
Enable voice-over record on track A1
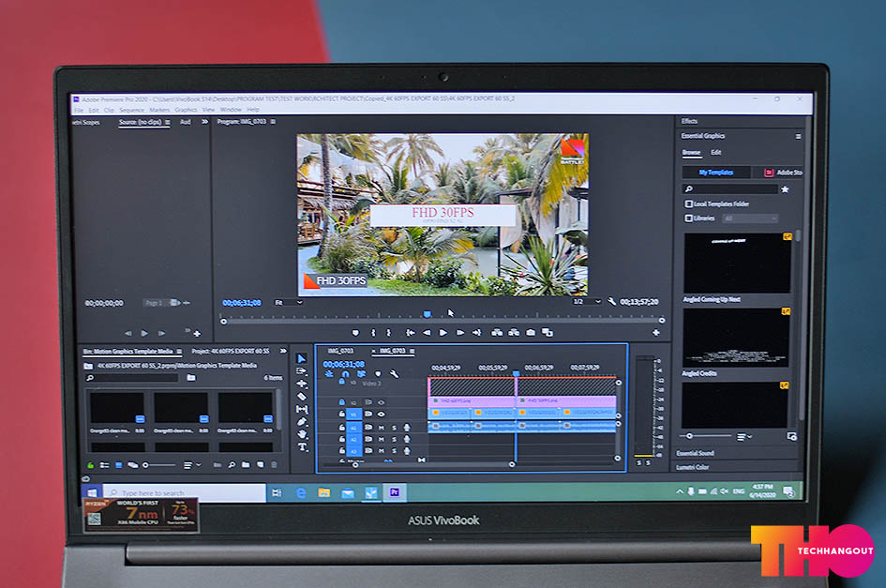(407, 428)
